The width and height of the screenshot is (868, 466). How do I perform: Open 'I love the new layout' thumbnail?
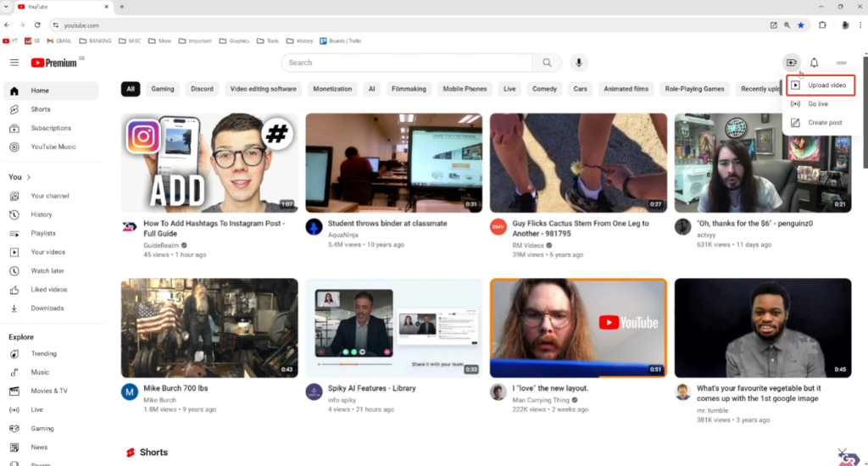pos(578,328)
